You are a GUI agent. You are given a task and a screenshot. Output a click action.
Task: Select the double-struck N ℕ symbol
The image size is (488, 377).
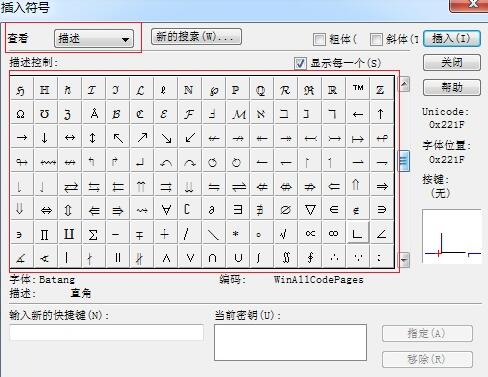190,89
